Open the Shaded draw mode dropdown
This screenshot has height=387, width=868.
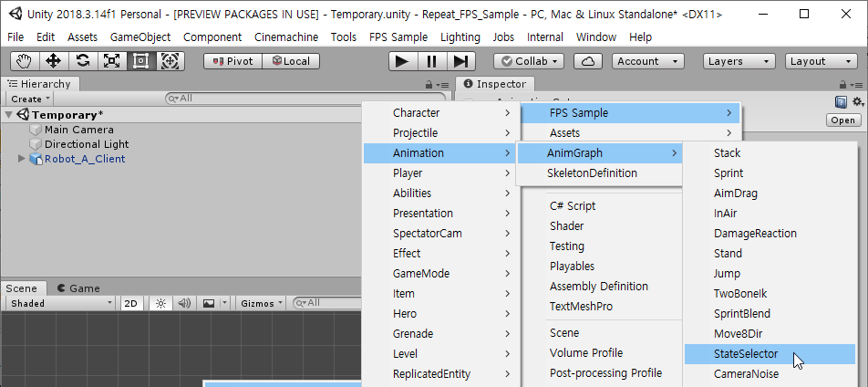(61, 303)
